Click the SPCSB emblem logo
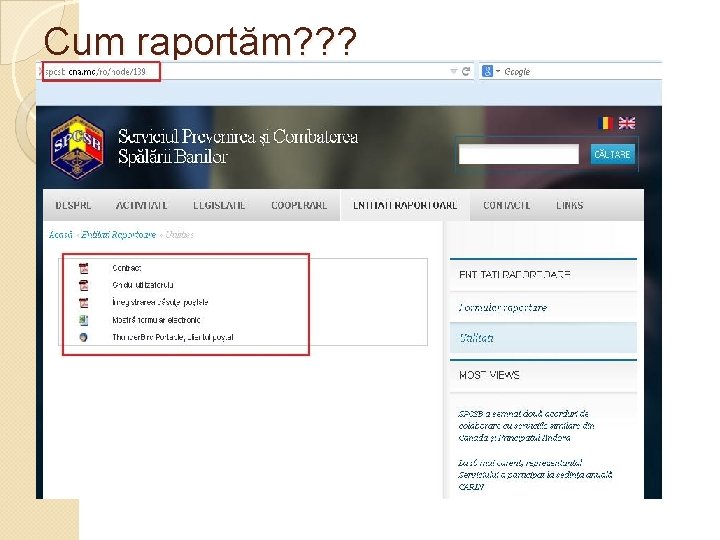The image size is (720, 540). click(x=77, y=147)
